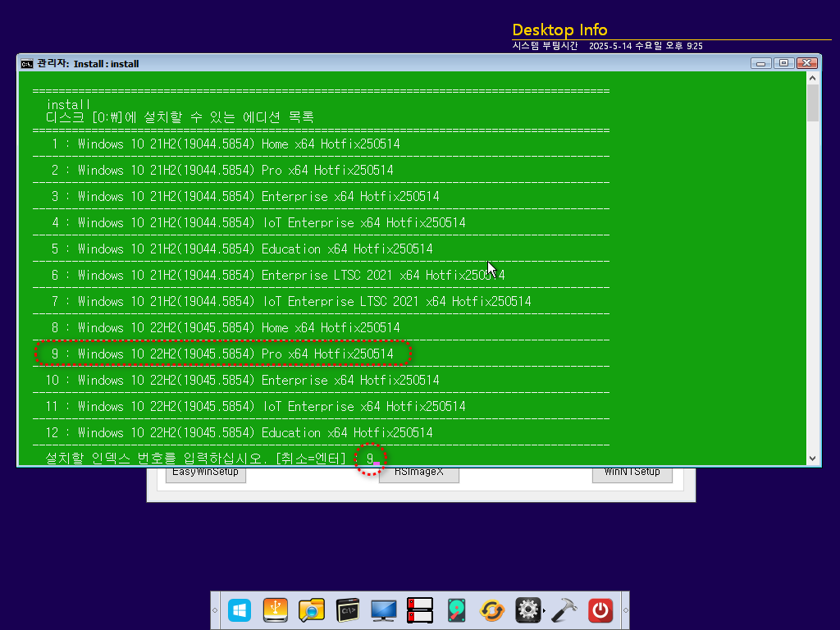The height and width of the screenshot is (630, 840).
Task: Select line 8 Windows 10 22H2 Home
Action: point(226,328)
